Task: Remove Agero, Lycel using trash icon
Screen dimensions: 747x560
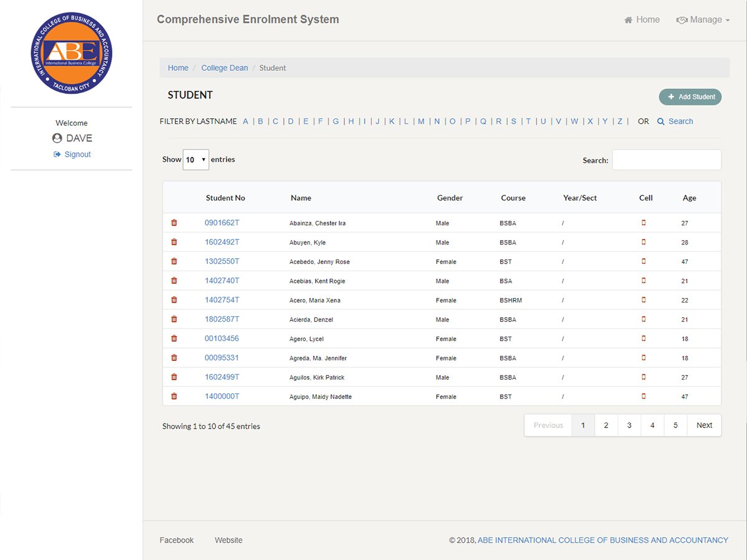Action: point(174,338)
